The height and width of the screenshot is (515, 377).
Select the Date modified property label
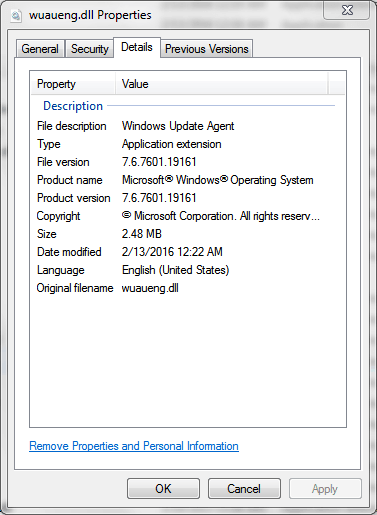point(69,252)
